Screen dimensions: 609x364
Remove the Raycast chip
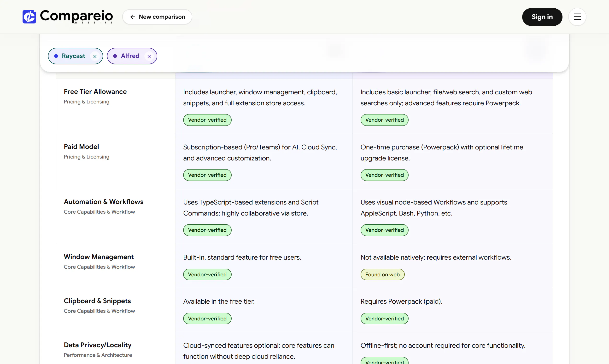coord(95,57)
